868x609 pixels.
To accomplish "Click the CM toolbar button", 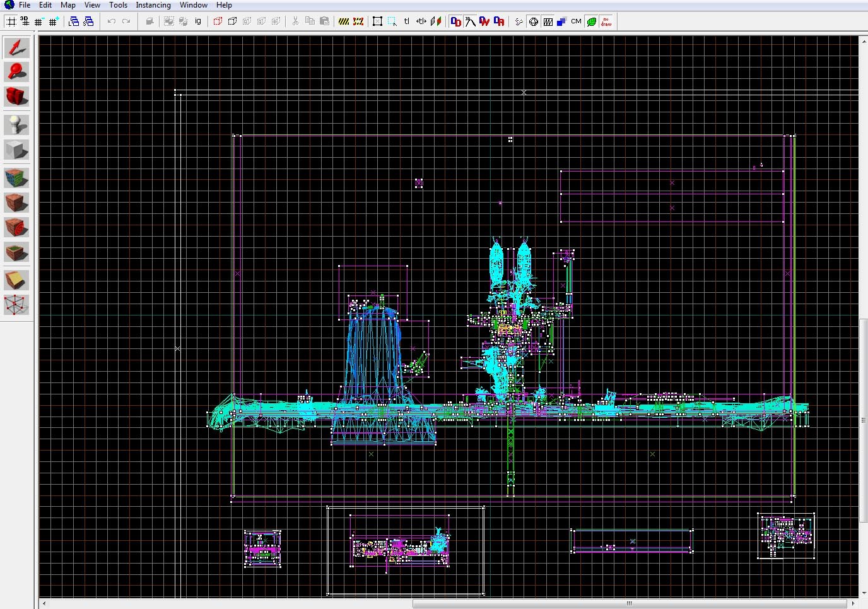I will tap(576, 21).
